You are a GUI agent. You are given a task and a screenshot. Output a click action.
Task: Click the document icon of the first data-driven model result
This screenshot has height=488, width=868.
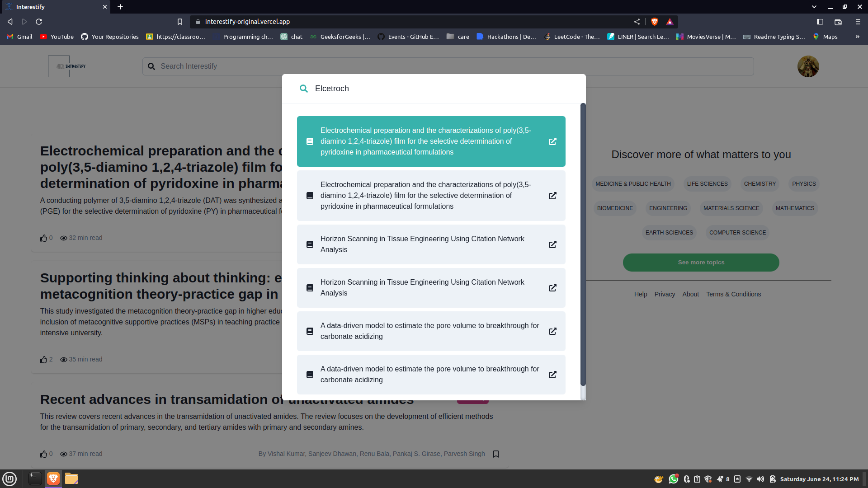click(310, 331)
